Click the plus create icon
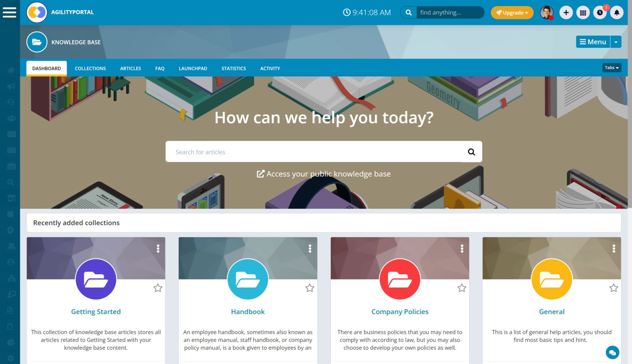 coord(566,13)
